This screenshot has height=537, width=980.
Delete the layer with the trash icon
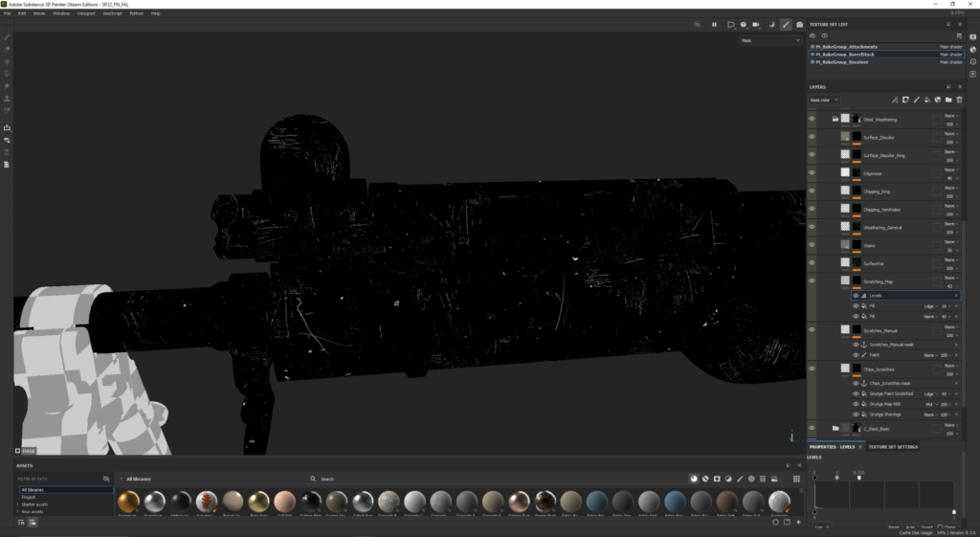point(959,100)
